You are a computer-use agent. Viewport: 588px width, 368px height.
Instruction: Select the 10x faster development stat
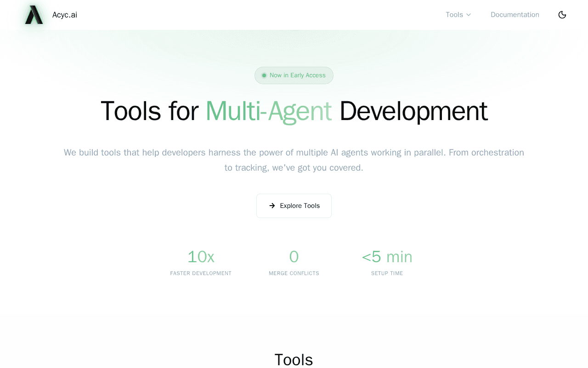click(201, 262)
